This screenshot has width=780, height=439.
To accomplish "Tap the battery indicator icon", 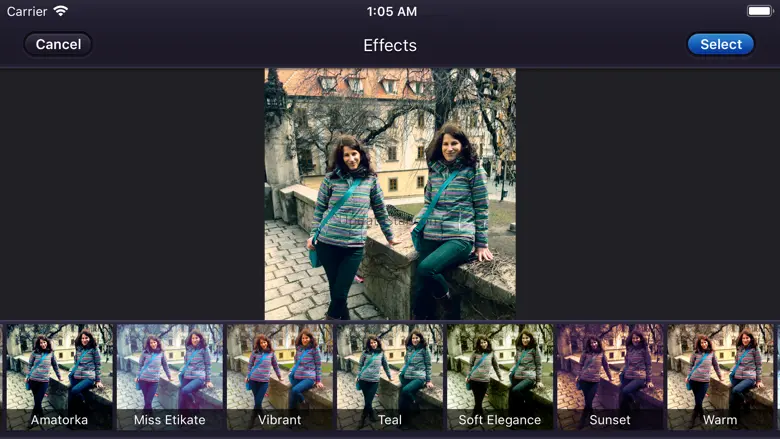I will (760, 11).
